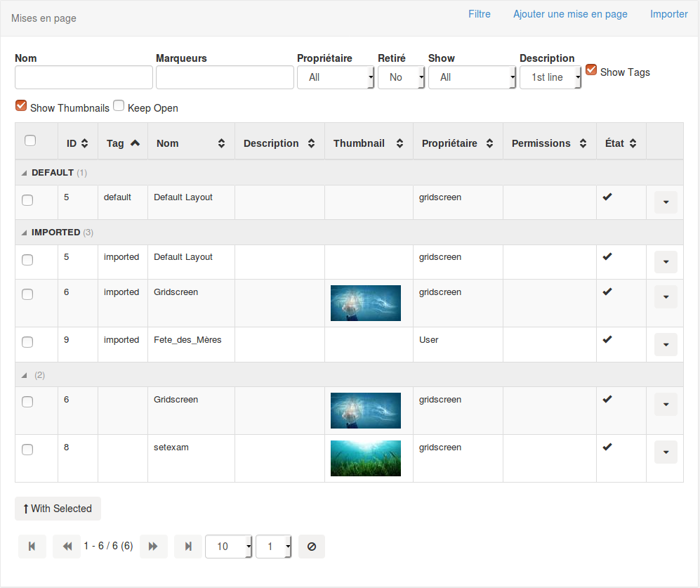
Task: Open the Retiré filter dropdown
Action: [x=402, y=77]
